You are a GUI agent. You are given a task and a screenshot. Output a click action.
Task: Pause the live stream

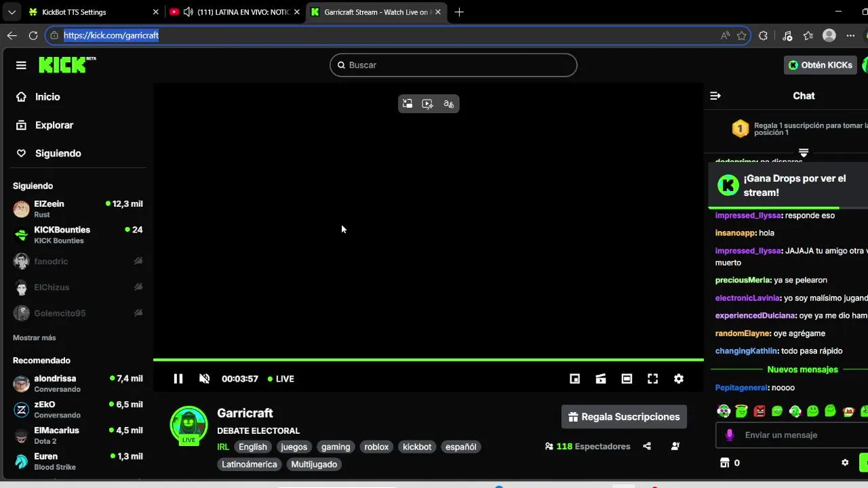click(178, 379)
